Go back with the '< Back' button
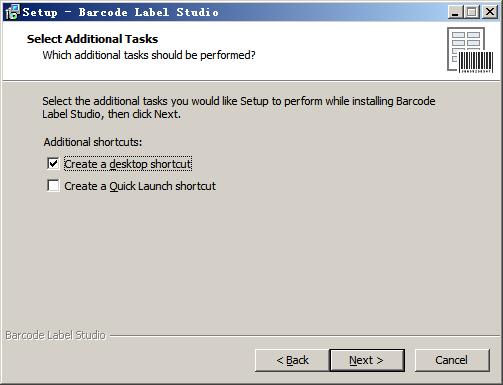503x385 pixels. (292, 360)
